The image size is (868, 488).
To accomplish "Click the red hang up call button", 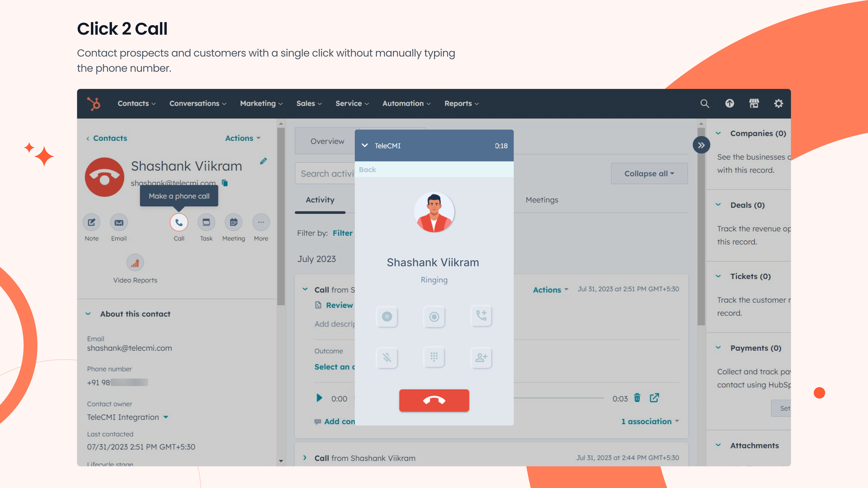I will 434,400.
